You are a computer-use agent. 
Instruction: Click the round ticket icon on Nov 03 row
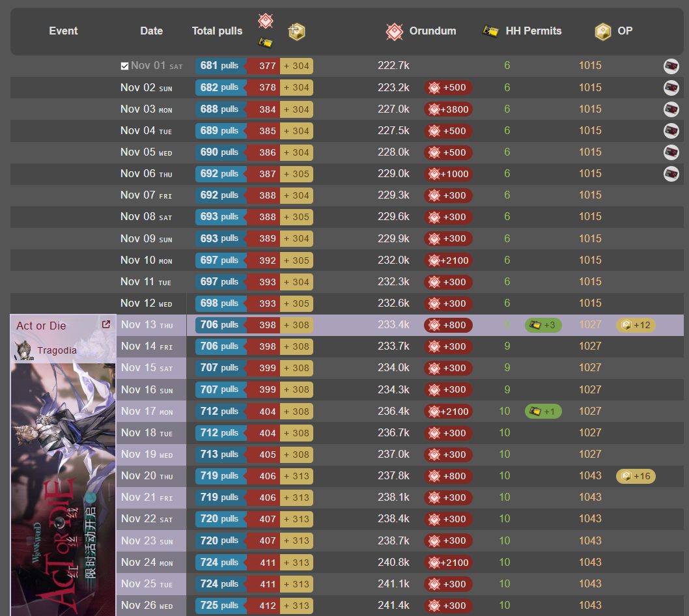[671, 109]
